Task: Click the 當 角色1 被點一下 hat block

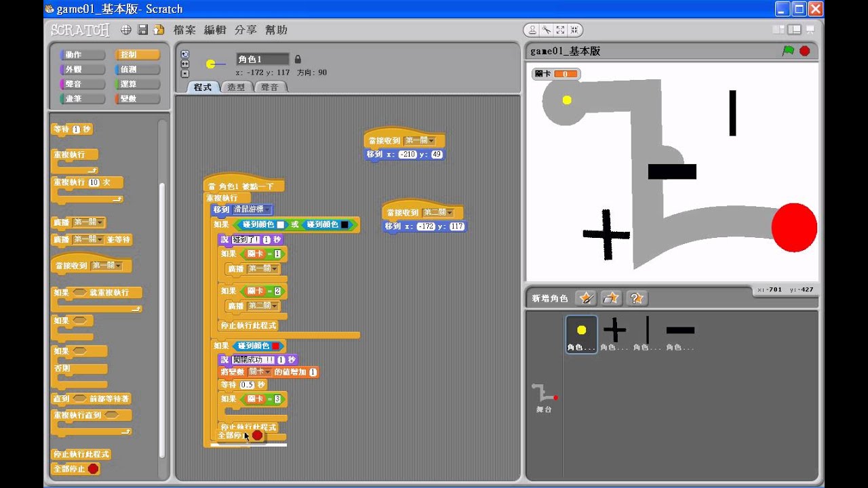Action: pyautogui.click(x=244, y=184)
